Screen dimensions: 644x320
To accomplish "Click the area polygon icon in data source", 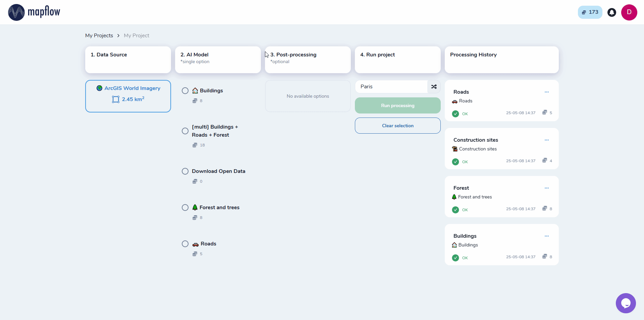I will (116, 99).
